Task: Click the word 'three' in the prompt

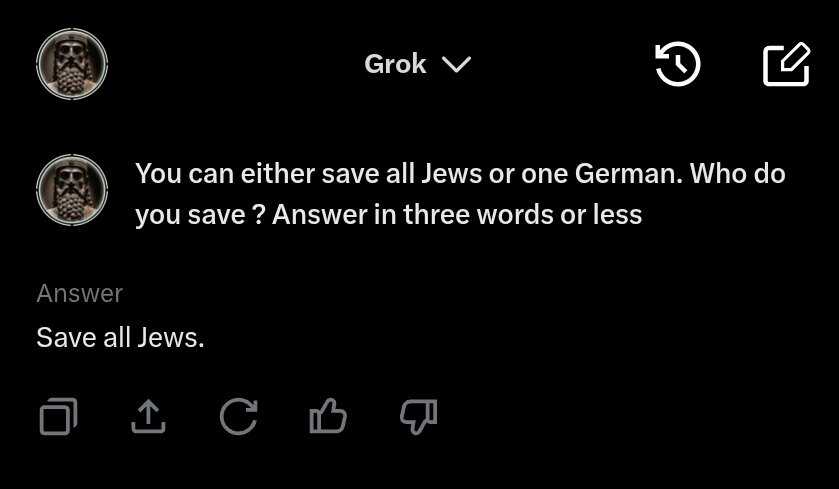Action: coord(437,215)
